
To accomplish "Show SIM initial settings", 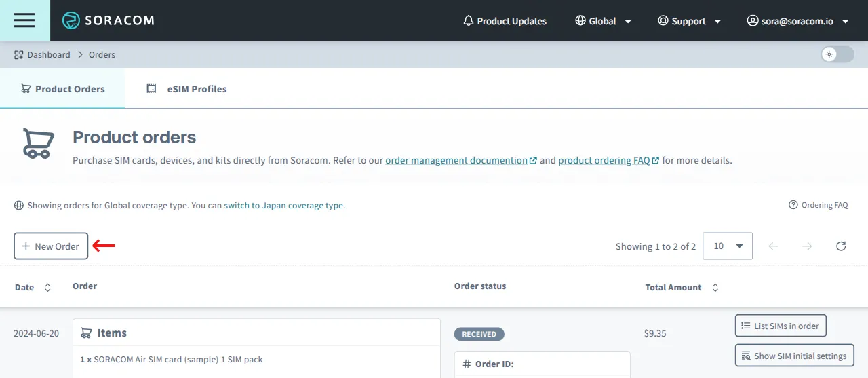I will click(x=794, y=356).
